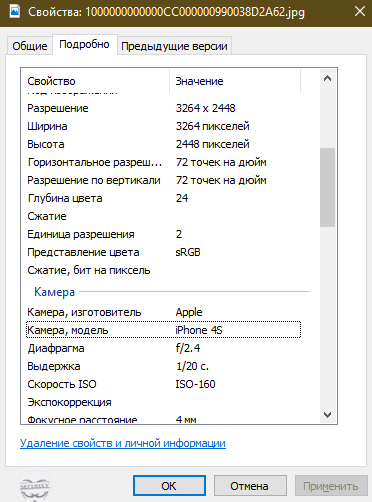Click the image file icon in title bar
372x502 pixels.
tap(15, 12)
